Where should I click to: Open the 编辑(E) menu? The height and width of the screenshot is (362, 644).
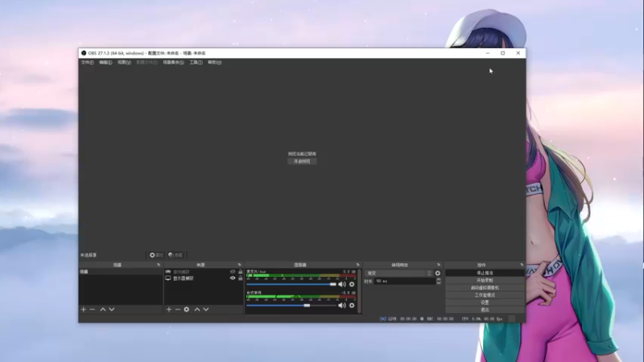[105, 63]
